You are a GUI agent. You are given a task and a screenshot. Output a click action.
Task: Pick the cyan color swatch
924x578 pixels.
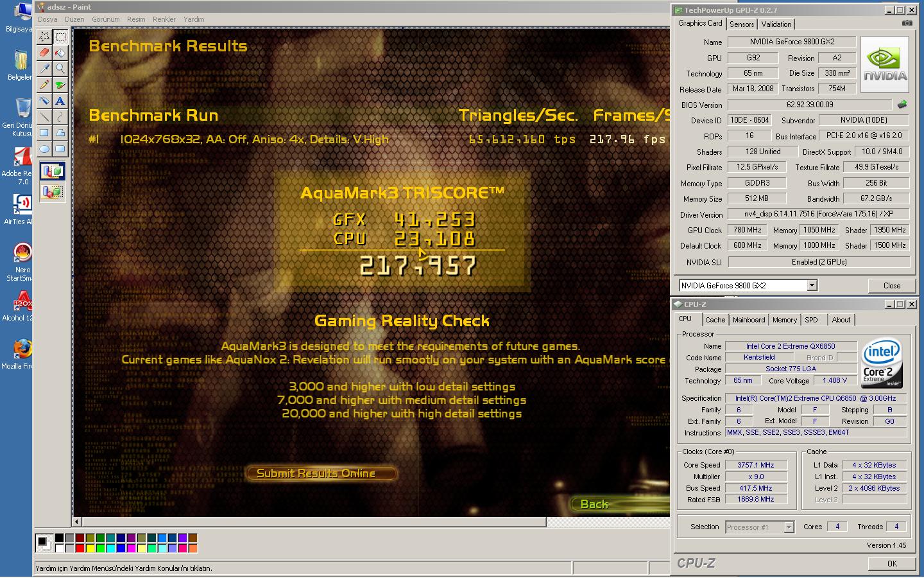pyautogui.click(x=110, y=548)
